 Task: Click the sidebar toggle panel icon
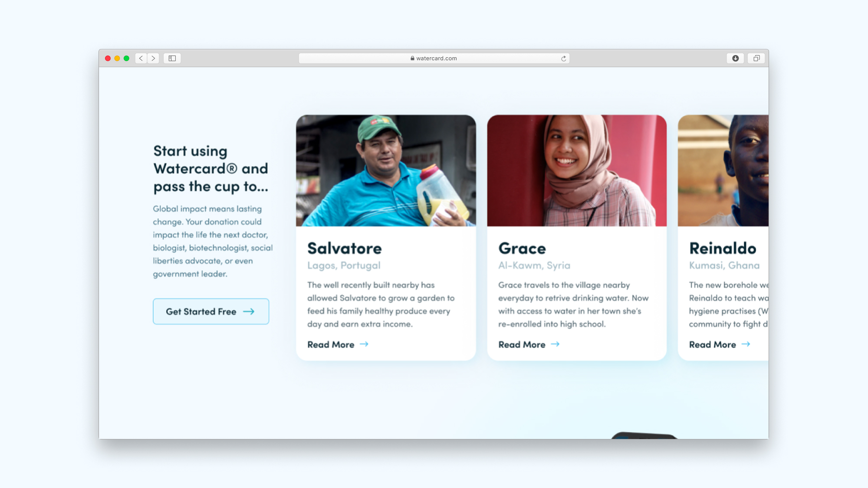point(172,58)
